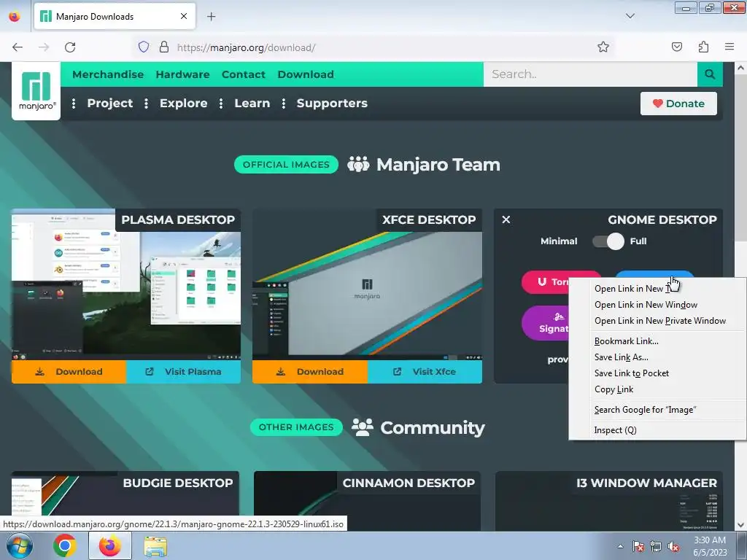Open a new tab with the plus icon

pyautogui.click(x=211, y=17)
